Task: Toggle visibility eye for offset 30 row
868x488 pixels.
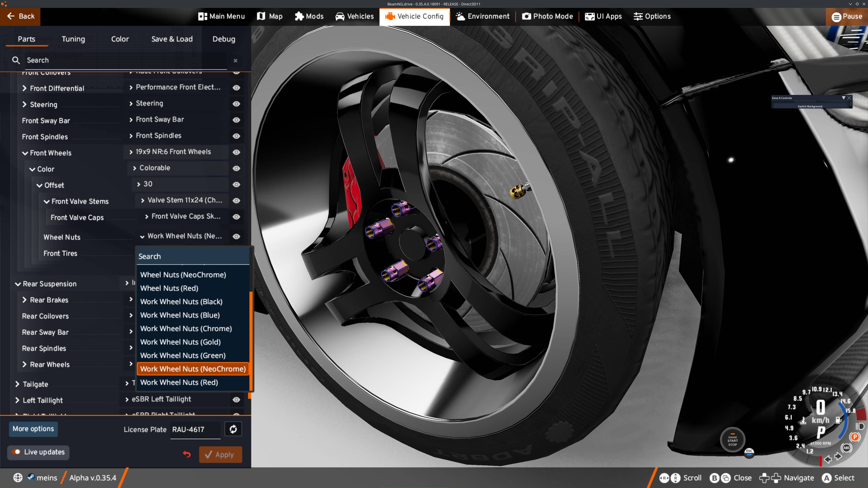Action: (236, 185)
